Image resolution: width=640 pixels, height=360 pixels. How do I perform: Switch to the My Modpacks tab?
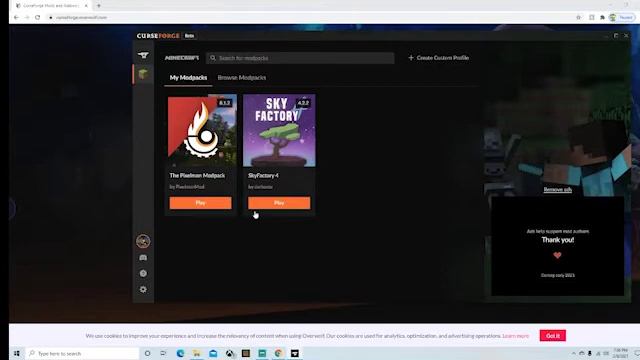coord(188,78)
